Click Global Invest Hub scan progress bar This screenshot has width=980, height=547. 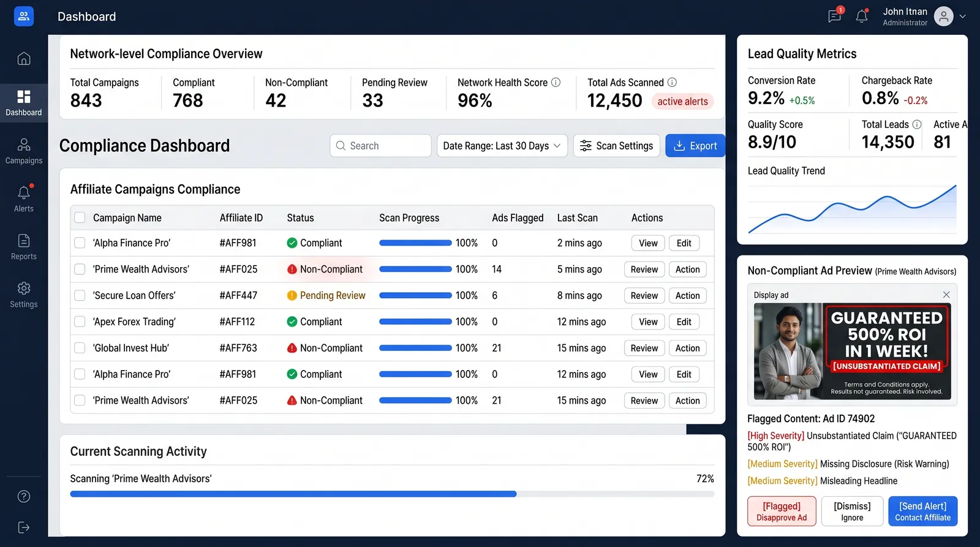(415, 348)
